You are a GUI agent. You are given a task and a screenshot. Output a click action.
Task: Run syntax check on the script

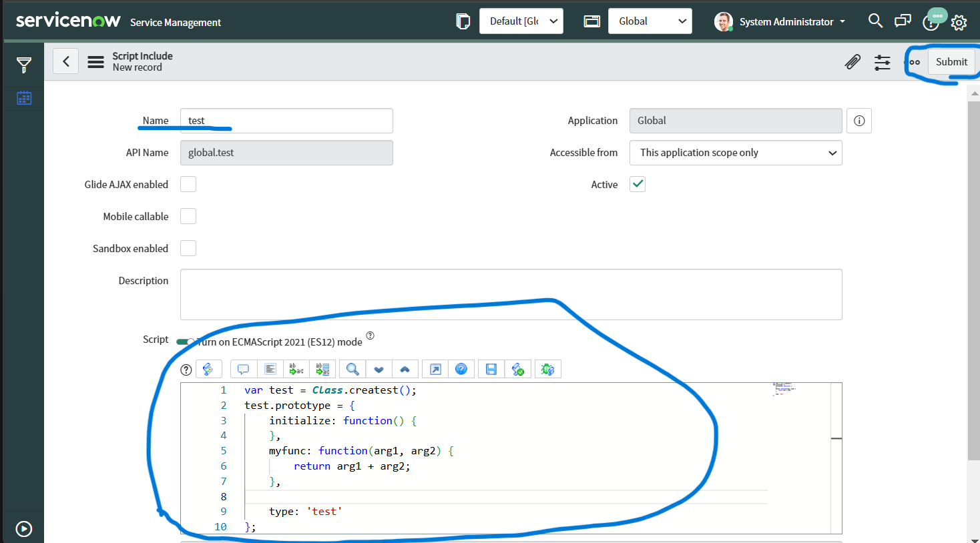pyautogui.click(x=519, y=369)
